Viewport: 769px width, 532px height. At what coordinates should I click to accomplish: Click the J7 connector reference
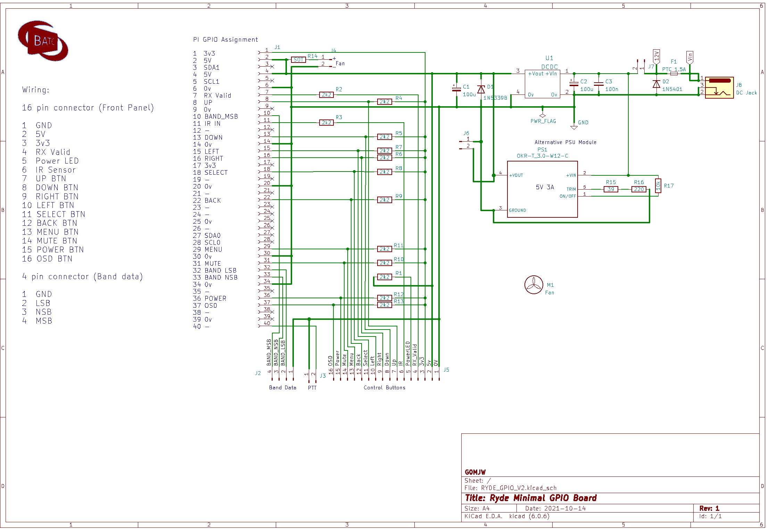click(x=651, y=67)
